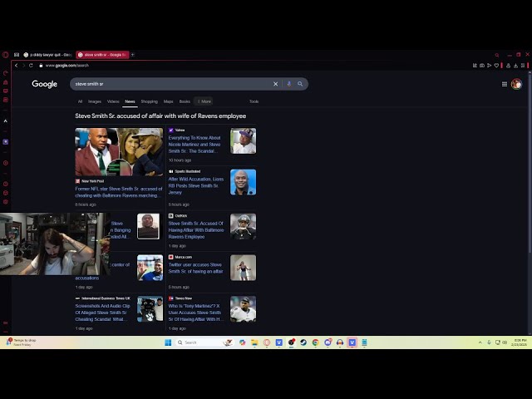
Task: Click the browser back arrow
Action: click(x=16, y=65)
